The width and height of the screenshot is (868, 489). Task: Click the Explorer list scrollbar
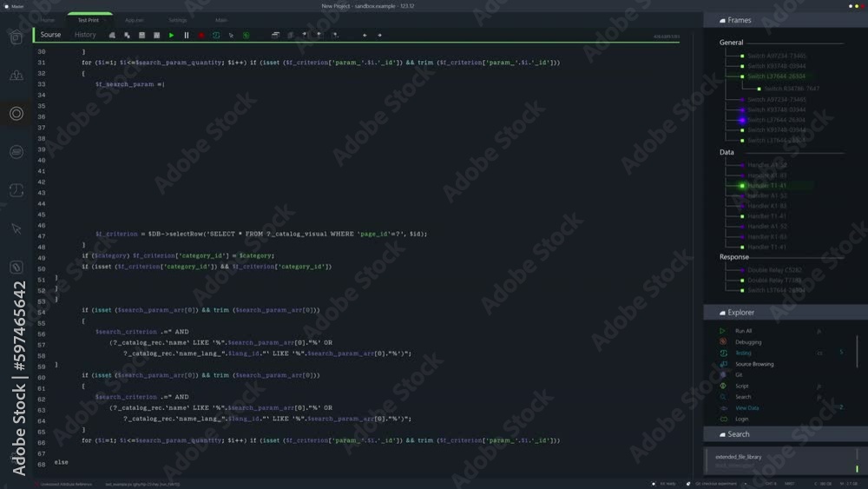pyautogui.click(x=857, y=351)
